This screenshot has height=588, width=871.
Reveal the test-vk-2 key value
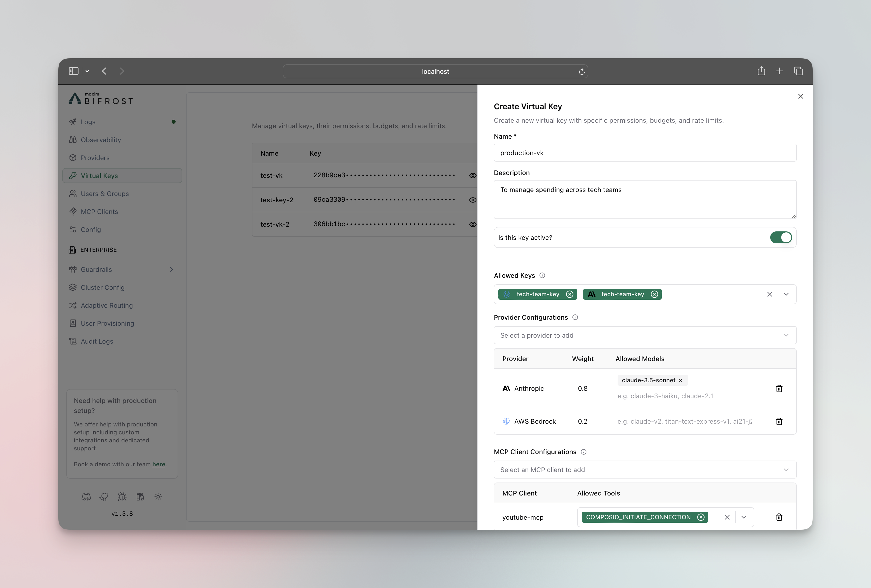pos(473,224)
